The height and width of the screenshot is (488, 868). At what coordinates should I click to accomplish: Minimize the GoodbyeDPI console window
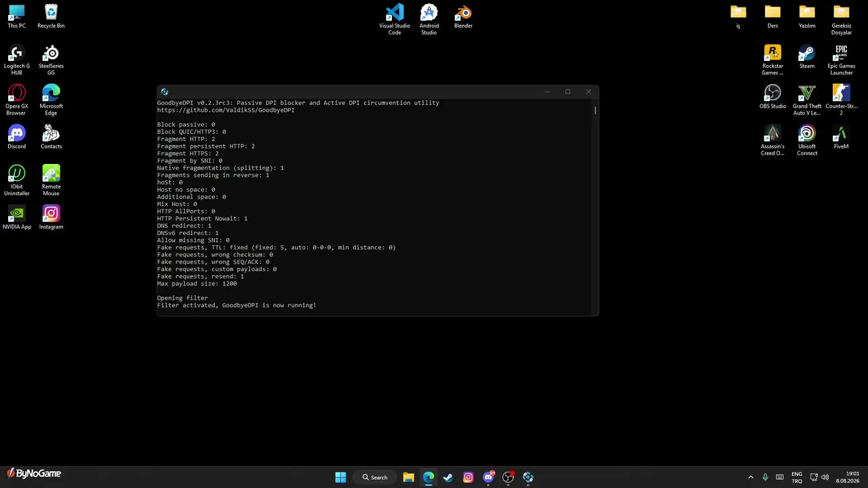547,91
